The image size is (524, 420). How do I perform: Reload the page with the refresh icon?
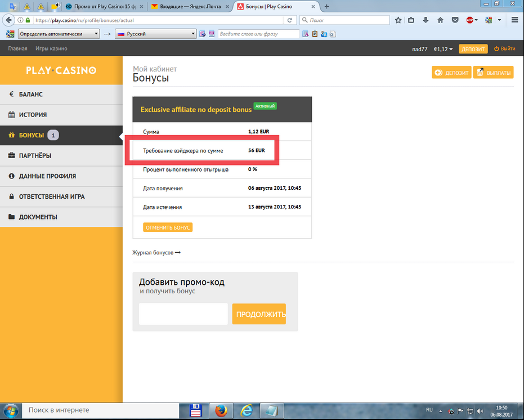point(290,20)
